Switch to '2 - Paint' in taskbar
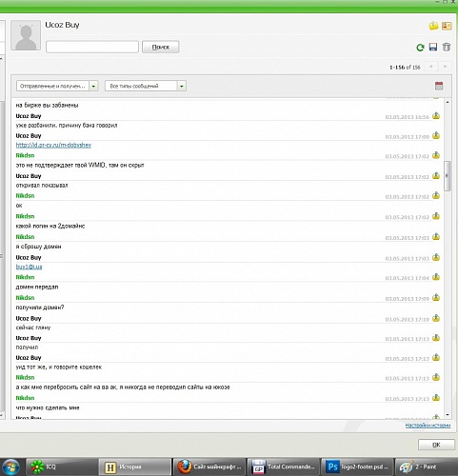 click(x=427, y=466)
